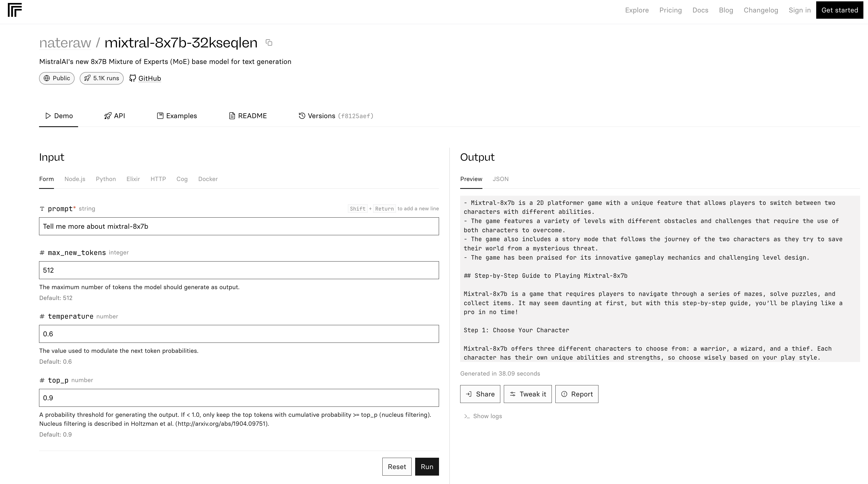This screenshot has height=484, width=868.
Task: Click the Demo tab run icon
Action: pyautogui.click(x=47, y=116)
